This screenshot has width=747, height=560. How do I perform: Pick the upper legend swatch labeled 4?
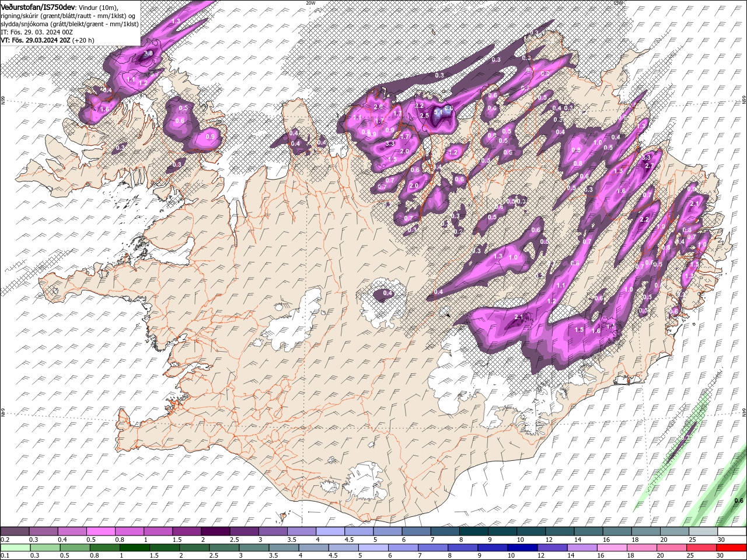pyautogui.click(x=330, y=531)
